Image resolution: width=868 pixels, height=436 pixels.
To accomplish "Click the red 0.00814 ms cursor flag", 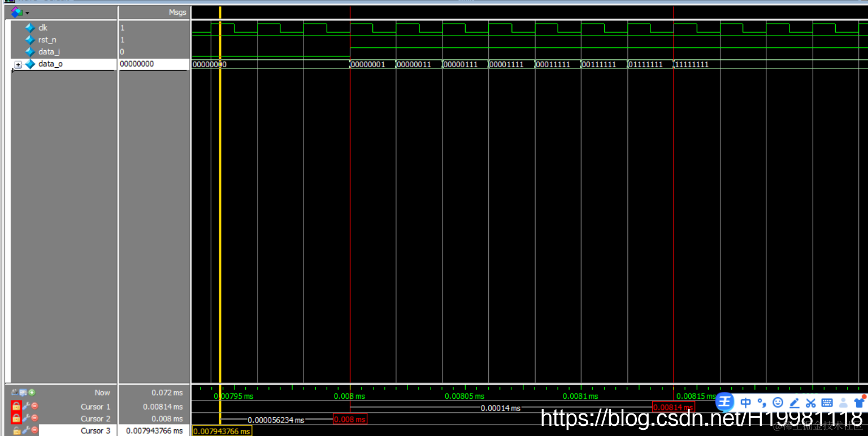I will (674, 407).
